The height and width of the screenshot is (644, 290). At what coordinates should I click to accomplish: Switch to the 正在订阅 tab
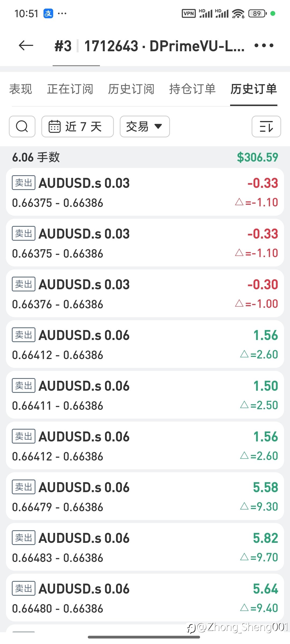70,89
